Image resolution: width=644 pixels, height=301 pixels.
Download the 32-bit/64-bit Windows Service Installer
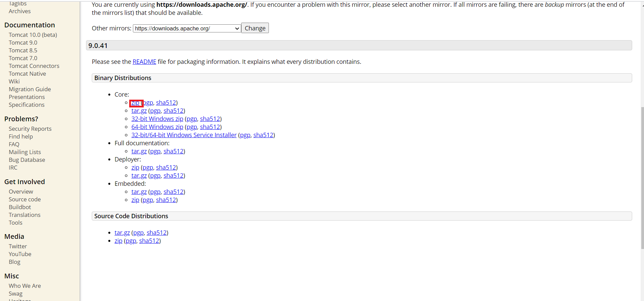(x=184, y=135)
